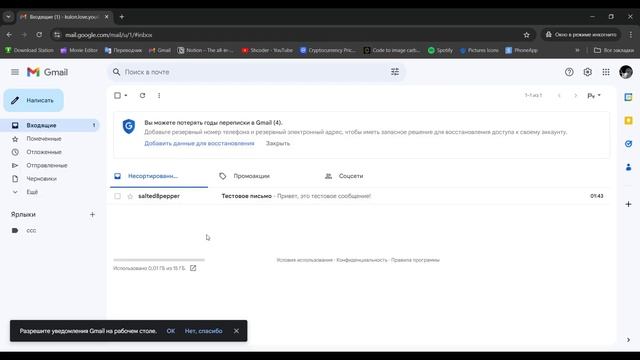Open the More actions three-dot menu
This screenshot has width=640, height=360.
click(159, 96)
